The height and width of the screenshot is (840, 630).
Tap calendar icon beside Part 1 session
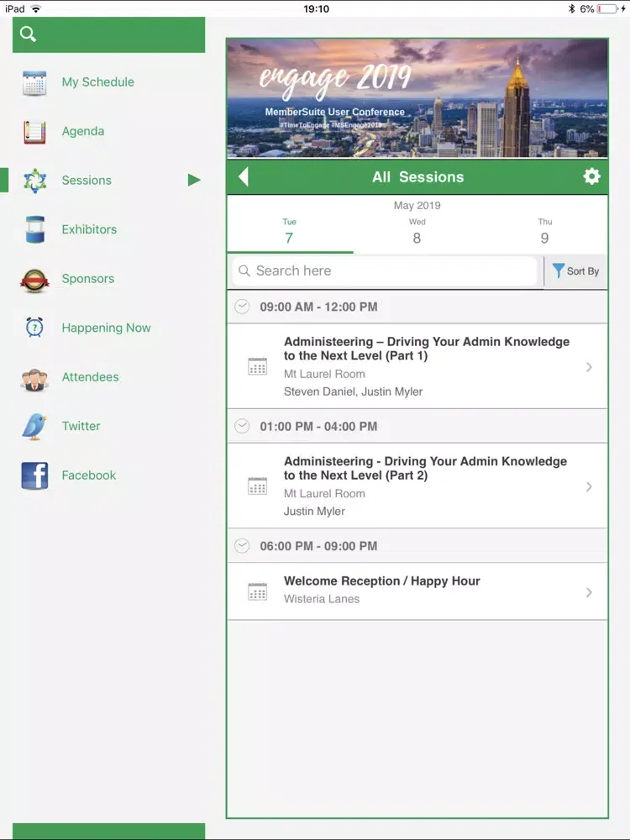coord(258,366)
